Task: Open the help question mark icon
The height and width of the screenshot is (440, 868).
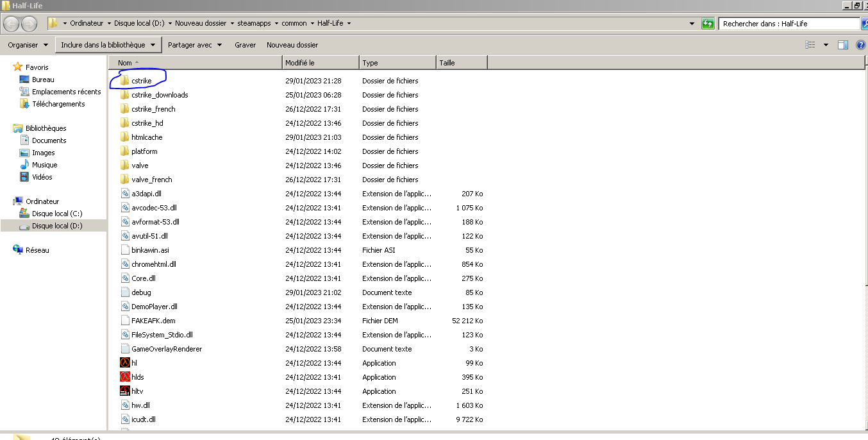Action: (x=860, y=45)
